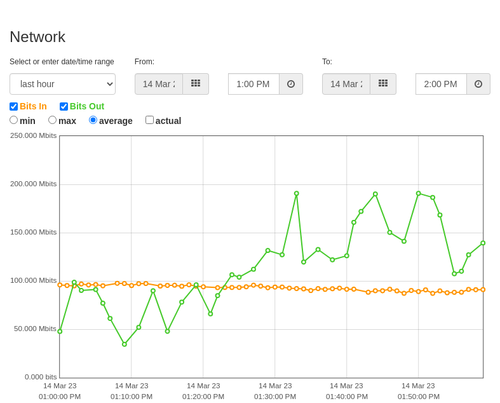Click the Bits Out peak at 01:50 PM

(418, 193)
